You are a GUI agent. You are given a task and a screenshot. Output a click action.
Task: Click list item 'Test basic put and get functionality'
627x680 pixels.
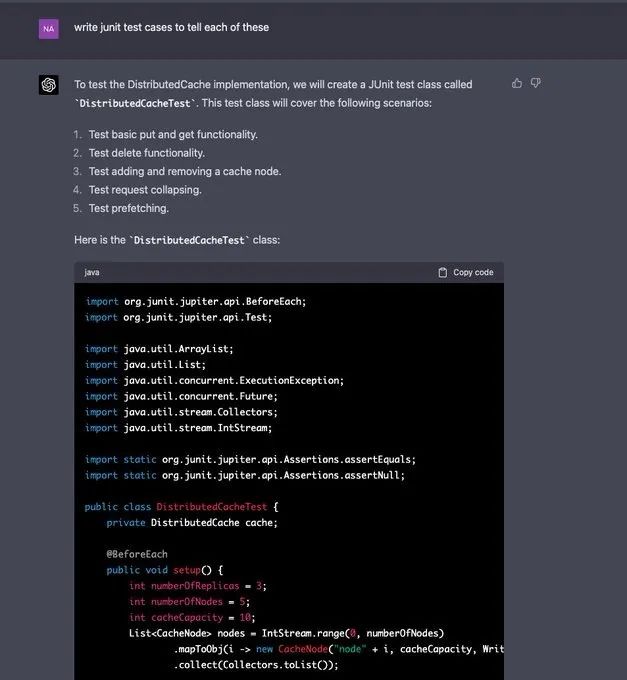point(173,134)
